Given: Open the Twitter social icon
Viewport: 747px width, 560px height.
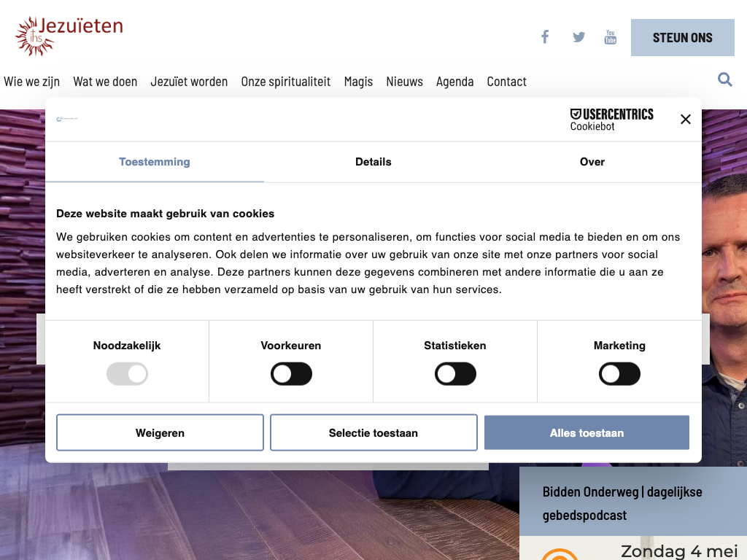Looking at the screenshot, I should tap(578, 37).
